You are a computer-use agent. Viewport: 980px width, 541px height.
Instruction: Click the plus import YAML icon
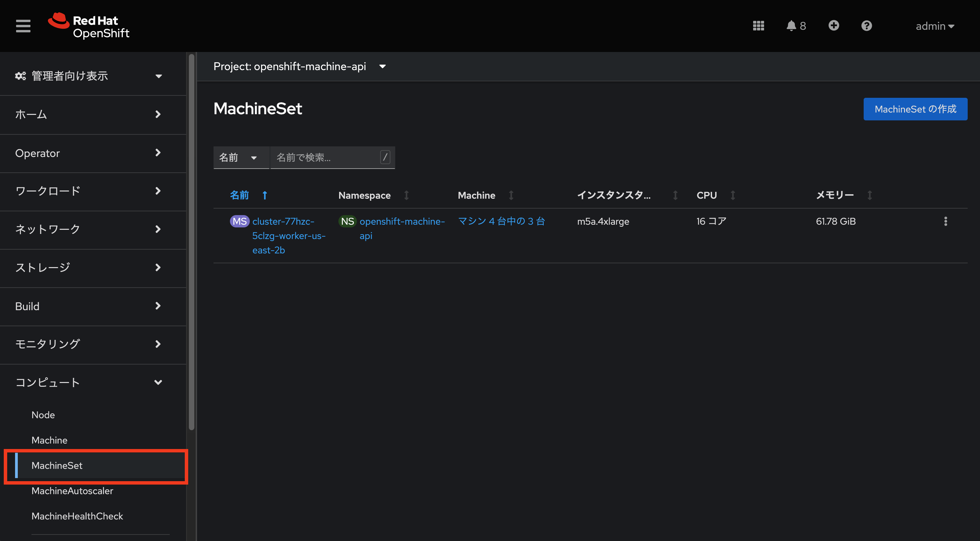834,25
